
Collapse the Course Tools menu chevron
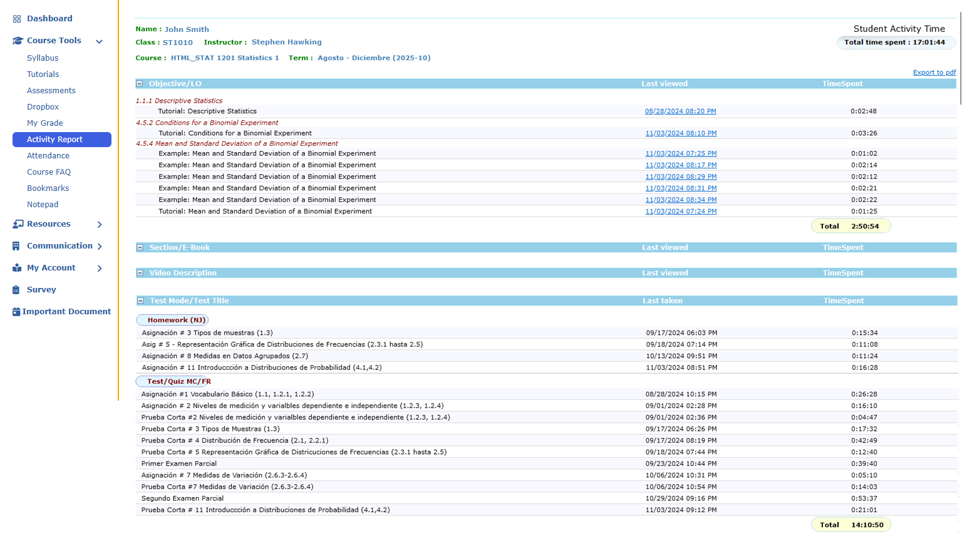[99, 41]
